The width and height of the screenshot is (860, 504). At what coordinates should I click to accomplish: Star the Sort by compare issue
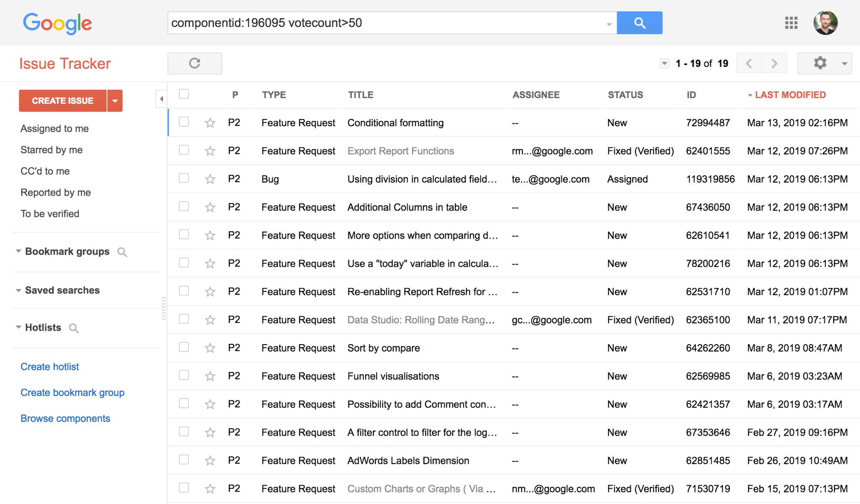point(210,348)
